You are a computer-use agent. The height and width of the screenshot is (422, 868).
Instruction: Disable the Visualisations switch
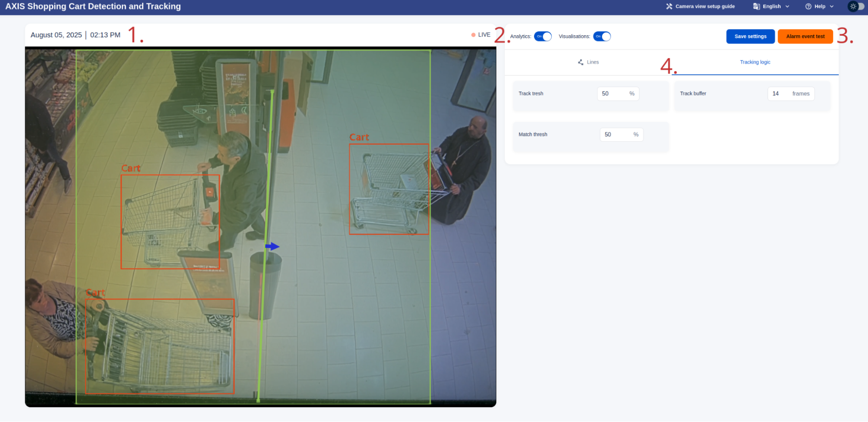pos(602,37)
